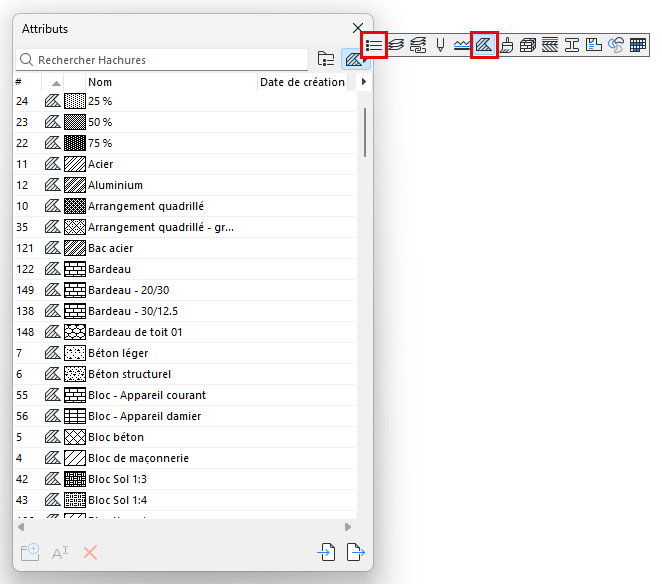Open attribute type dropdown next to search
662x584 pixels.
point(355,59)
